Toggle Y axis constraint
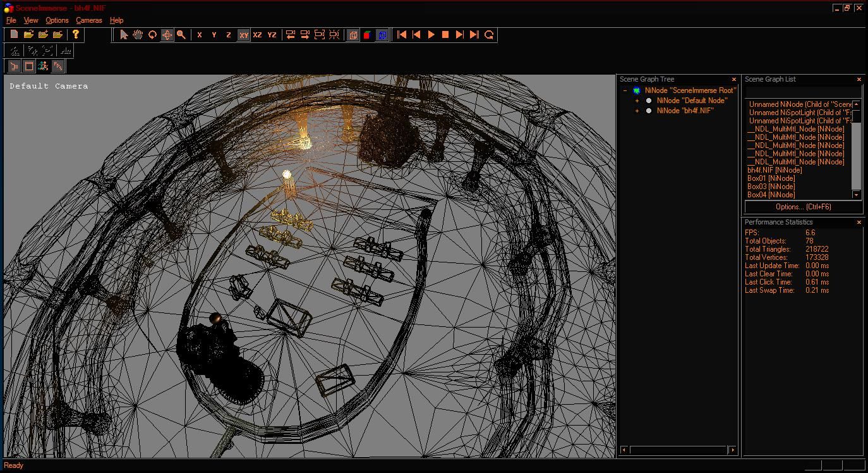This screenshot has height=473, width=868. pyautogui.click(x=214, y=35)
